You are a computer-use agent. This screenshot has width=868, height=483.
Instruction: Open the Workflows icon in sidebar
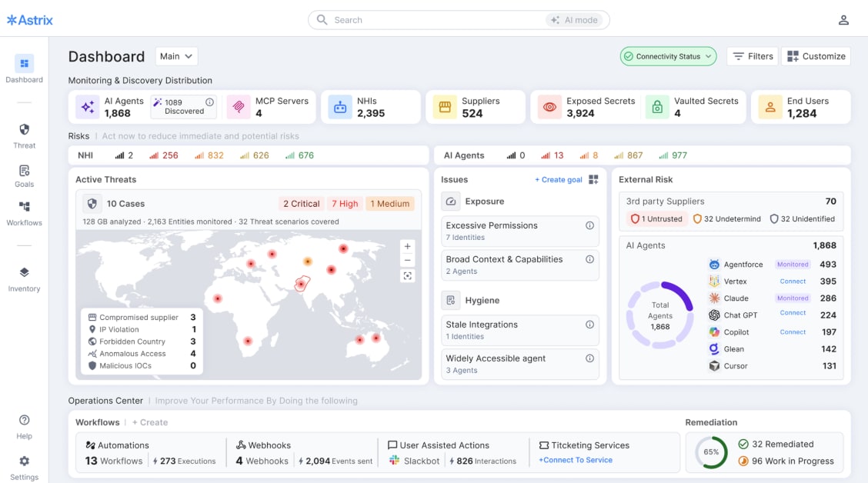(x=25, y=207)
